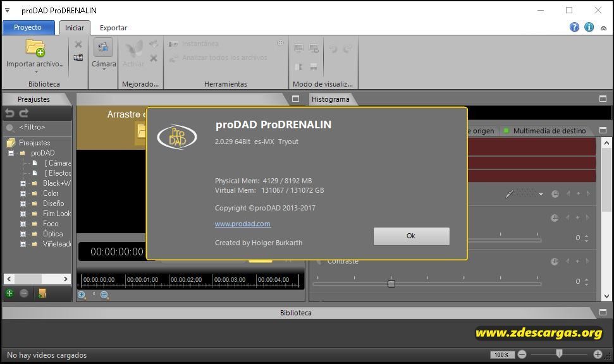
Task: Click the Importar archivo folder icon
Action: (x=35, y=48)
